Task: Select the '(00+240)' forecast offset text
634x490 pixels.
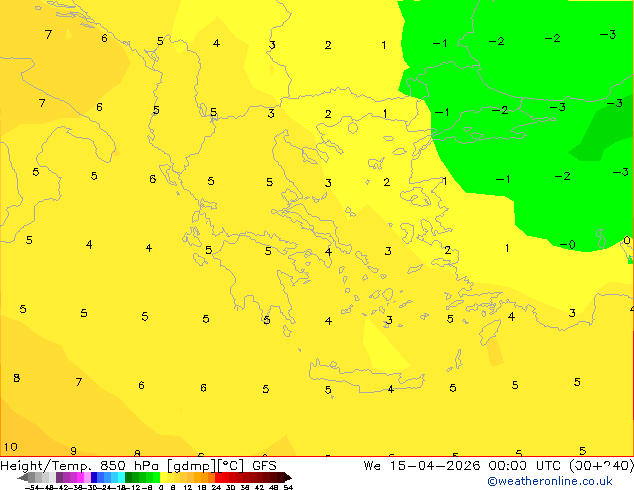Action: pyautogui.click(x=601, y=466)
